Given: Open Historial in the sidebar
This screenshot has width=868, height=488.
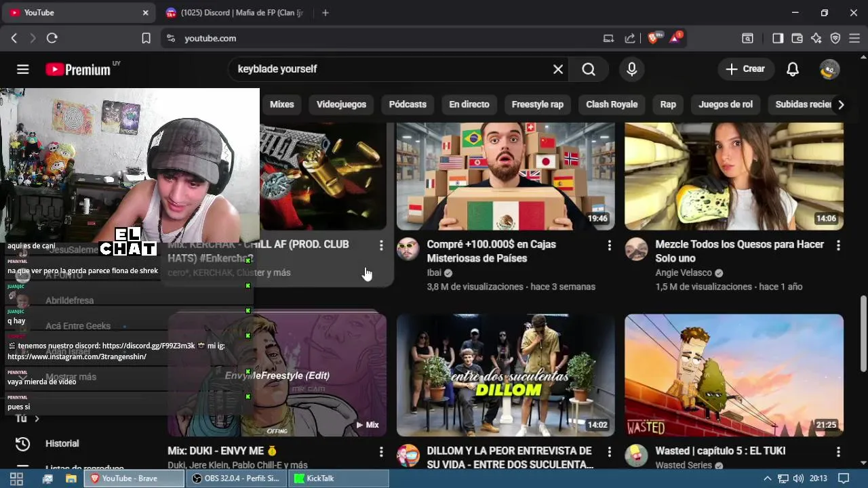Looking at the screenshot, I should click(x=62, y=443).
